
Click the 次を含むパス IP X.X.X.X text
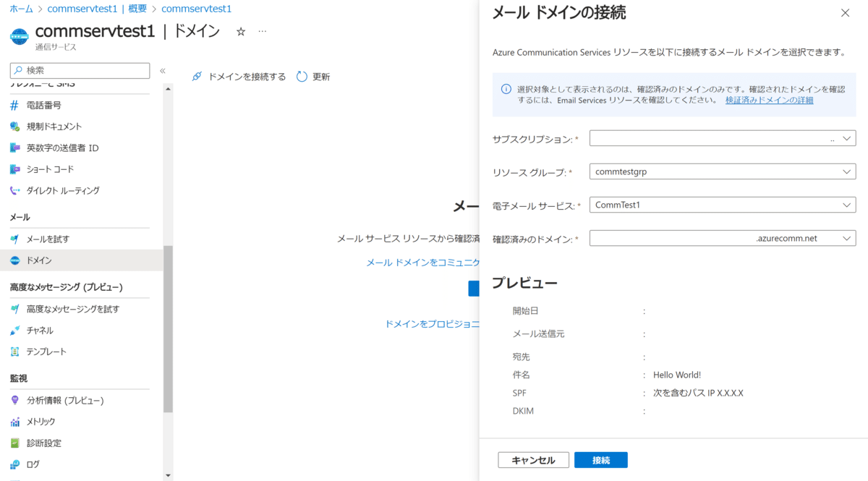[698, 393]
